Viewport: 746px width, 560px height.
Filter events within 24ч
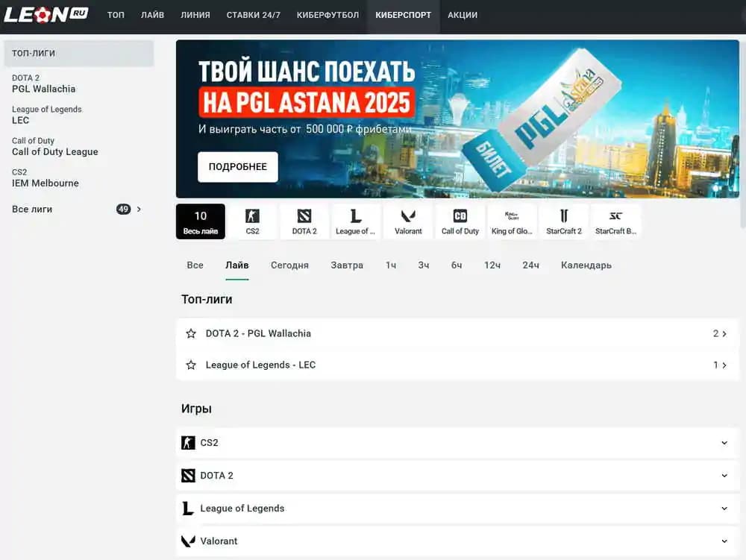point(530,265)
